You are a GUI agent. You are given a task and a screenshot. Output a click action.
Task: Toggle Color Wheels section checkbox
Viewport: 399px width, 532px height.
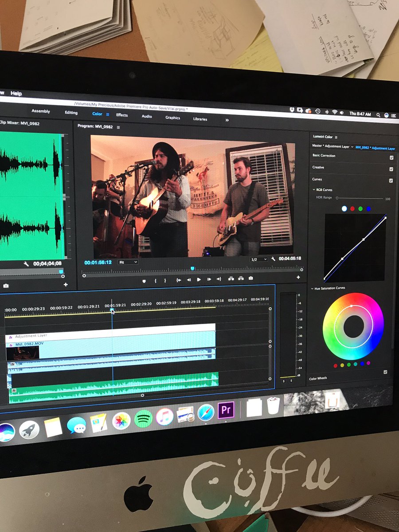pyautogui.click(x=385, y=372)
